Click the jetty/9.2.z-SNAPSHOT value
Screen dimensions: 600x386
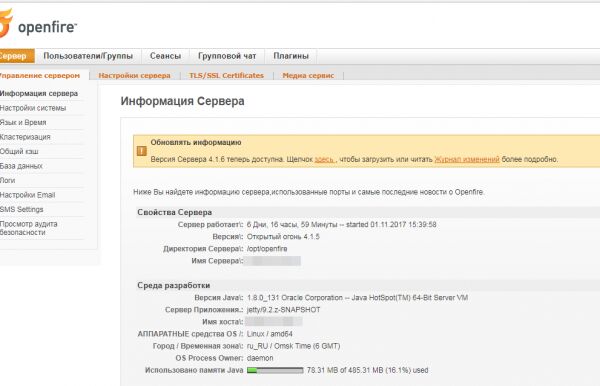click(x=284, y=310)
